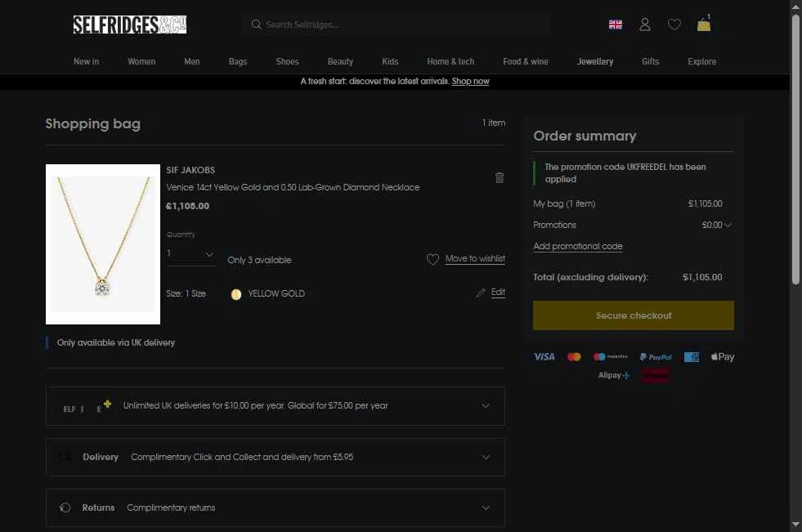
Task: Click the Apple Pay logo
Action: [x=723, y=357]
